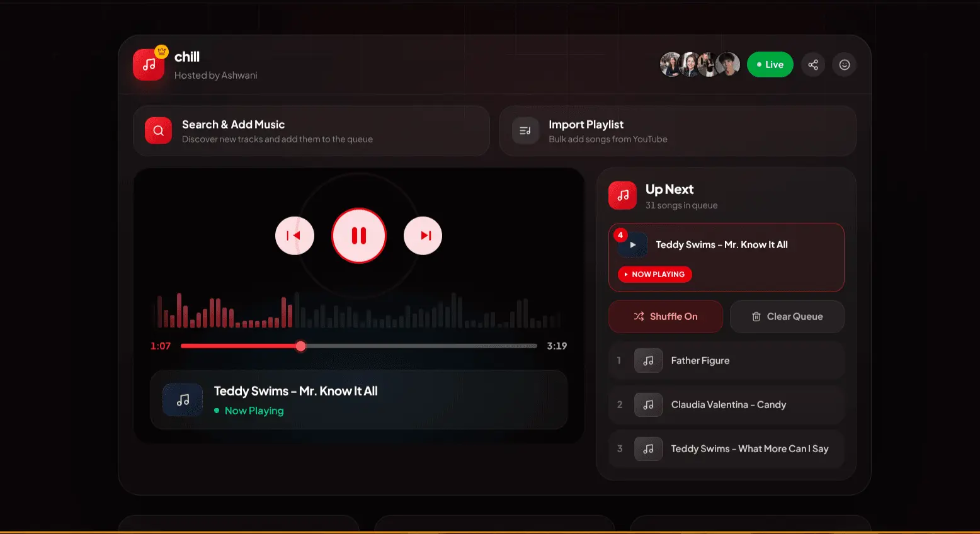
Task: Click the play thumbnail beside Teddy Swims queue item
Action: click(632, 245)
